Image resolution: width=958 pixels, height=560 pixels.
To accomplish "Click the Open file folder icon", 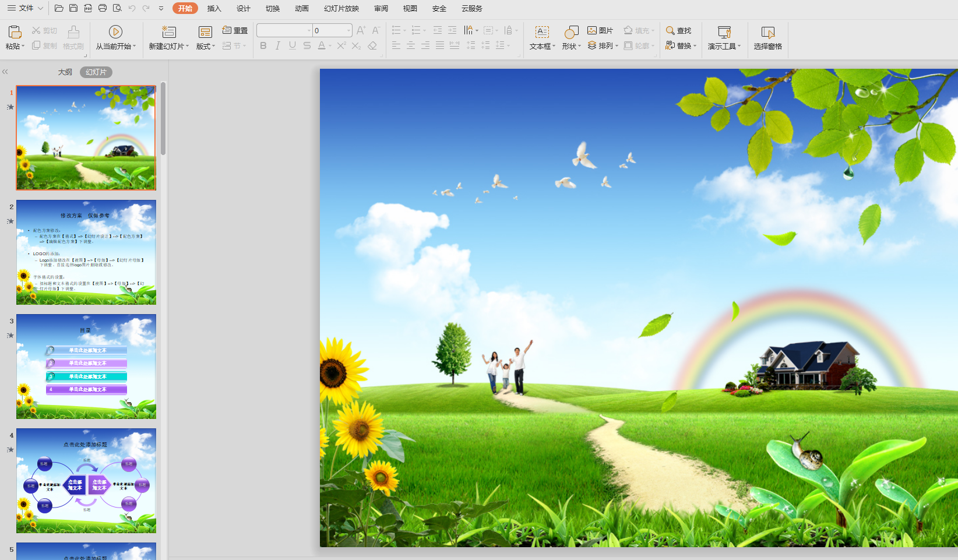I will coord(59,8).
